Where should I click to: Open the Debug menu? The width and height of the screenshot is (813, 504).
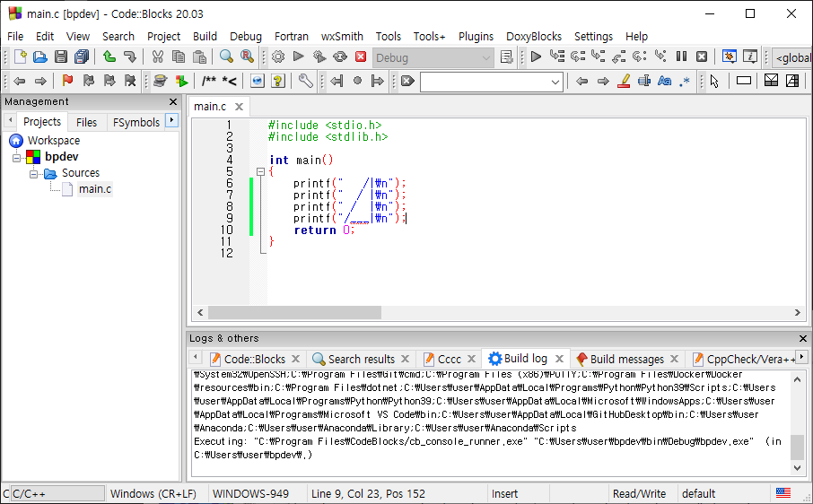click(x=245, y=36)
